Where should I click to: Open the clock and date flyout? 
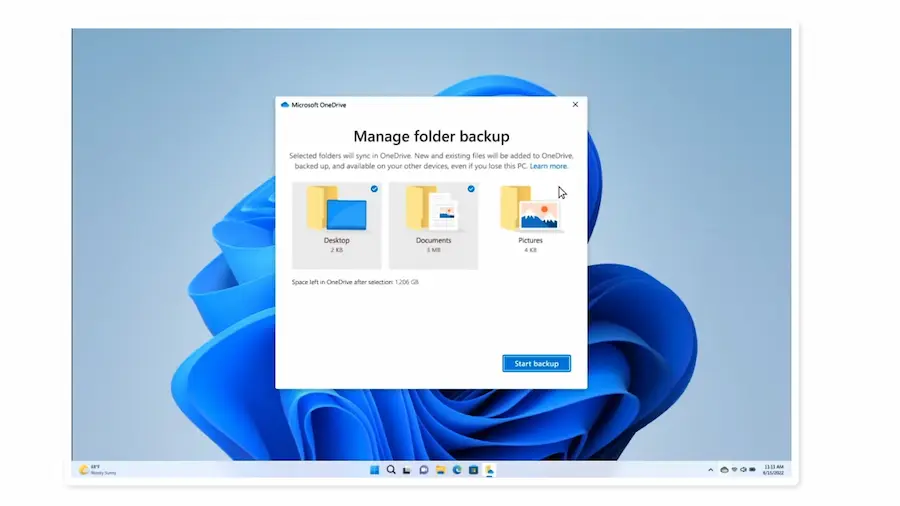(773, 470)
